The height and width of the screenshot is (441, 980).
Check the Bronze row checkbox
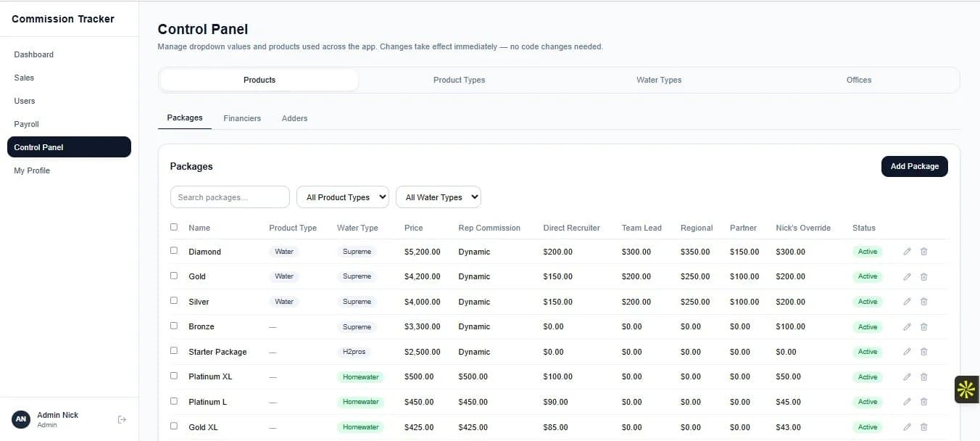(174, 326)
